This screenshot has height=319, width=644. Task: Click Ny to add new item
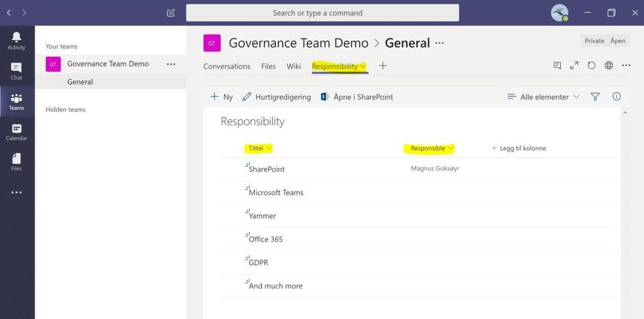222,97
